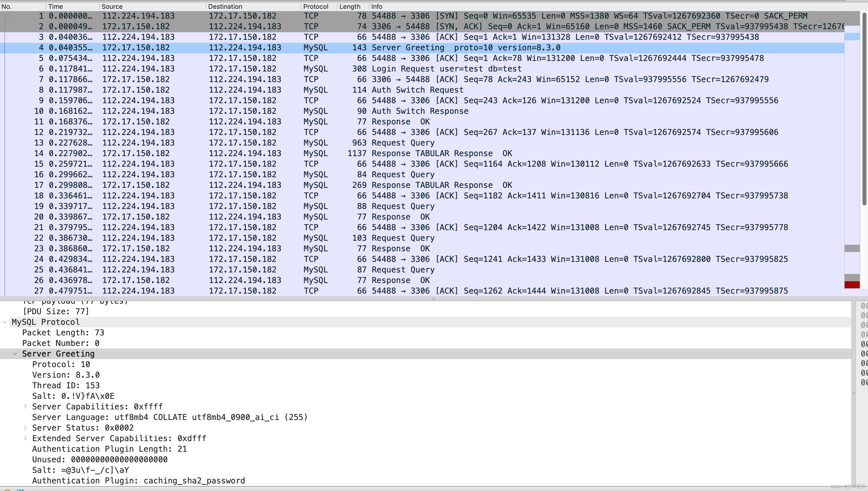Screen dimensions: 868x491
Task: Expand the Server Capabilities: 0xffff field
Action: pyautogui.click(x=25, y=407)
